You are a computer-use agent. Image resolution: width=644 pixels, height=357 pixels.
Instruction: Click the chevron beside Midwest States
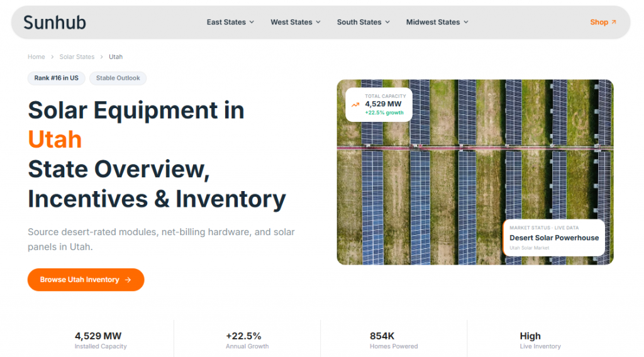click(x=466, y=22)
